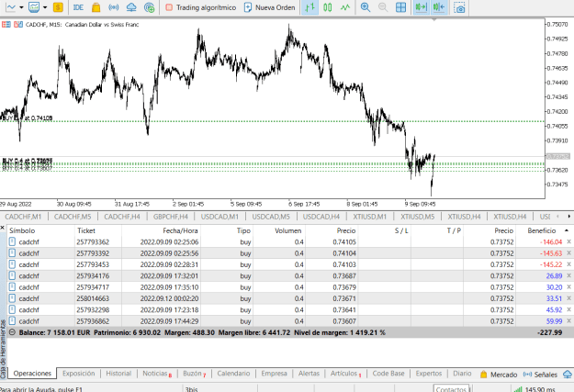This screenshot has width=574, height=392.
Task: Close the Toolbox panel with X
Action: [2, 228]
